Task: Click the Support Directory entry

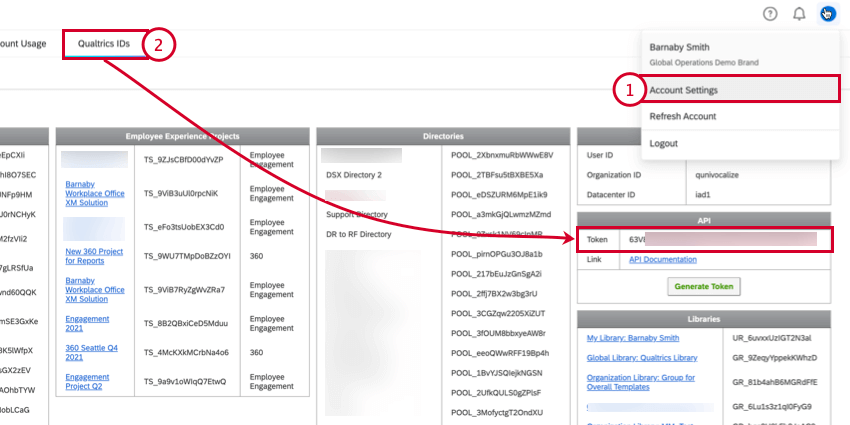Action: tap(357, 215)
